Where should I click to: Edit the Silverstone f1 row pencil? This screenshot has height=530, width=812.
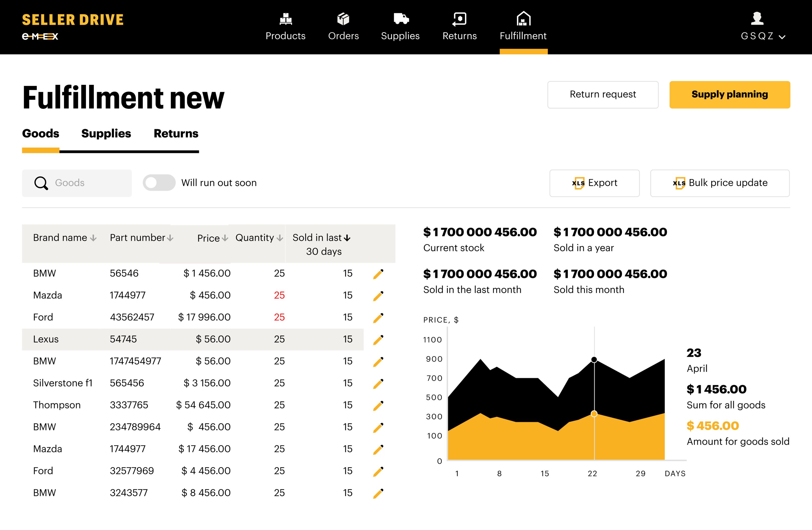[x=378, y=384]
